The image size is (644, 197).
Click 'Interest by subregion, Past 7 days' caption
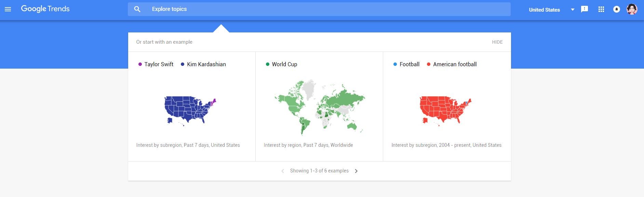[188, 145]
